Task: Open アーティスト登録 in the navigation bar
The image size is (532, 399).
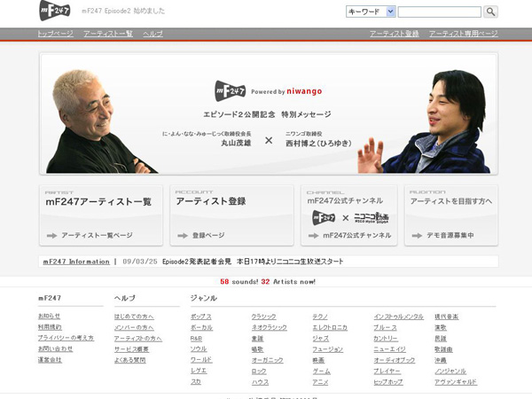Action: pyautogui.click(x=395, y=34)
